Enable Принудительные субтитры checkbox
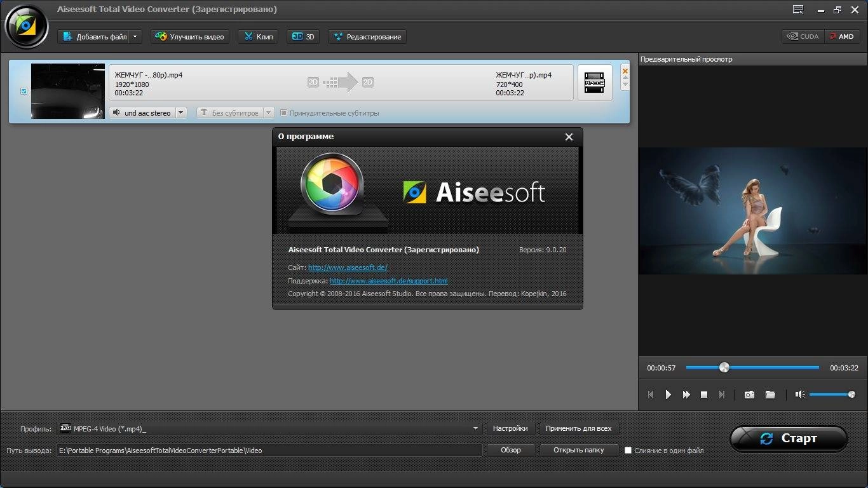This screenshot has width=868, height=488. tap(283, 113)
